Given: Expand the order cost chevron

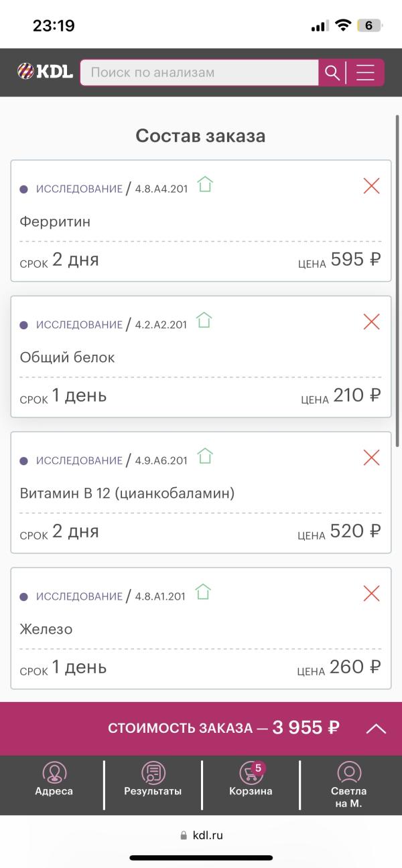Looking at the screenshot, I should (x=376, y=729).
